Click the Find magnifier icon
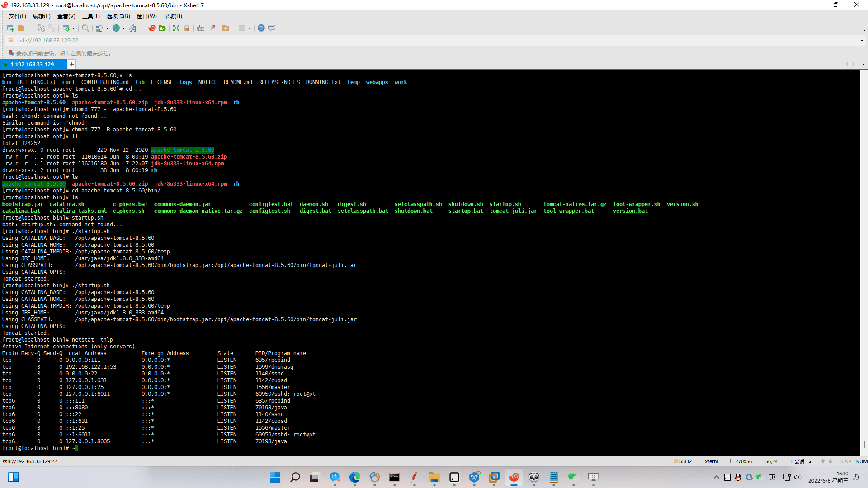Viewport: 868px width, 488px height. pyautogui.click(x=85, y=28)
